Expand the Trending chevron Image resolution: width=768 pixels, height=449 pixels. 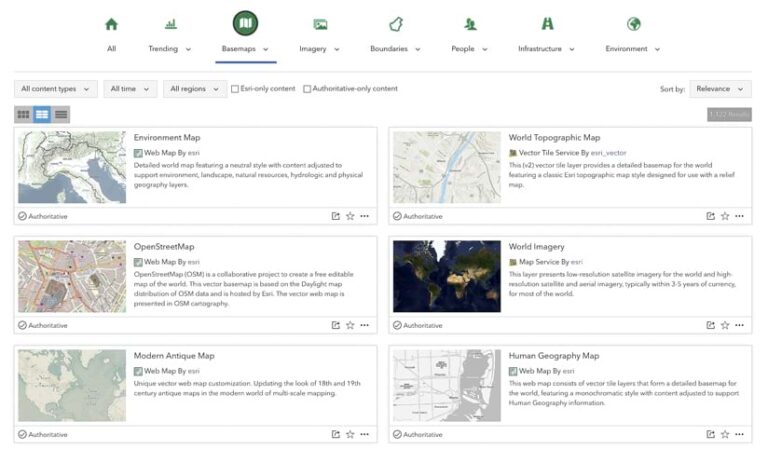click(188, 49)
